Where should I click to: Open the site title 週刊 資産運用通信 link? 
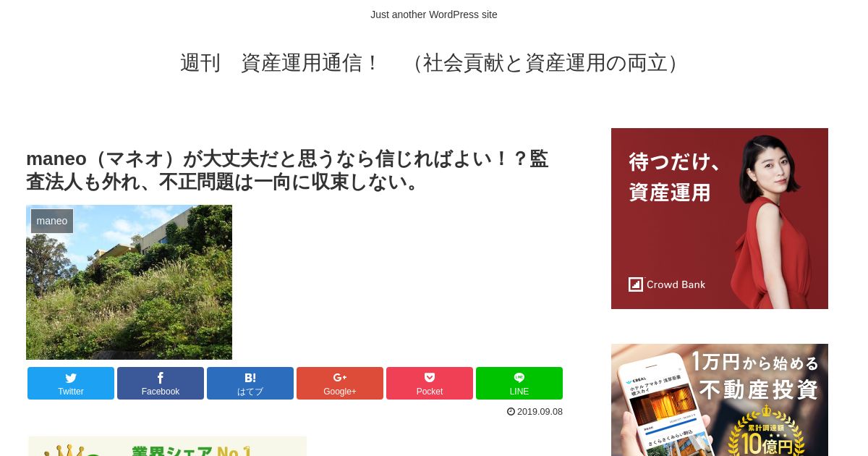(434, 63)
